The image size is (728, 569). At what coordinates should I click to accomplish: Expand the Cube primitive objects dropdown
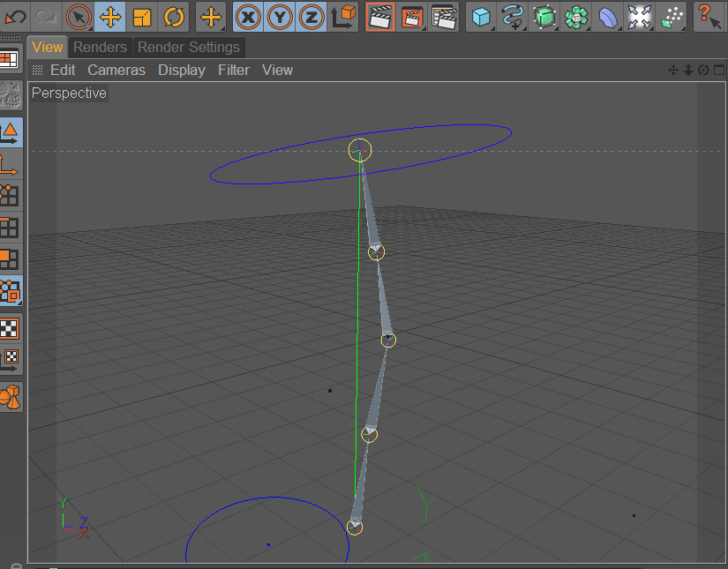tap(481, 17)
